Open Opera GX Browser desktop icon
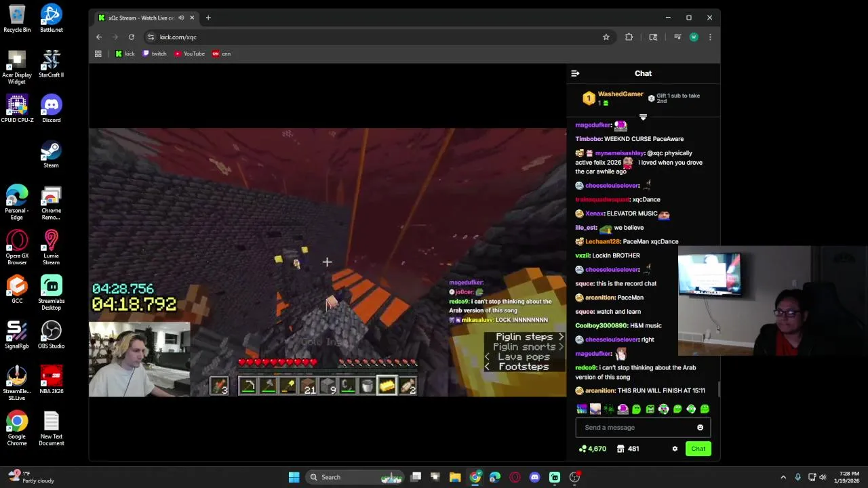 [17, 247]
